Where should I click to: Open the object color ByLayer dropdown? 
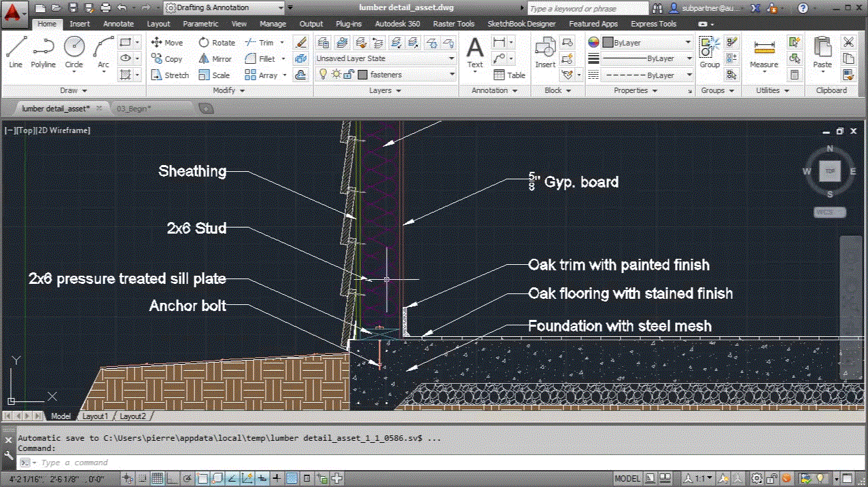(646, 42)
